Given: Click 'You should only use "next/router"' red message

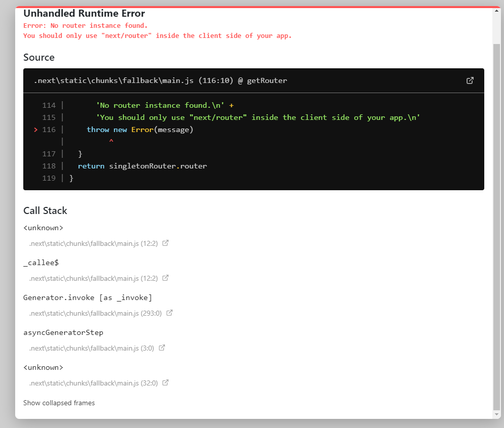Looking at the screenshot, I should pos(157,35).
